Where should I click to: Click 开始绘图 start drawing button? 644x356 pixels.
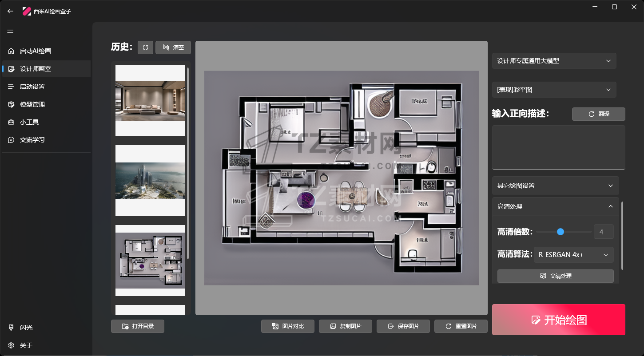coord(559,320)
